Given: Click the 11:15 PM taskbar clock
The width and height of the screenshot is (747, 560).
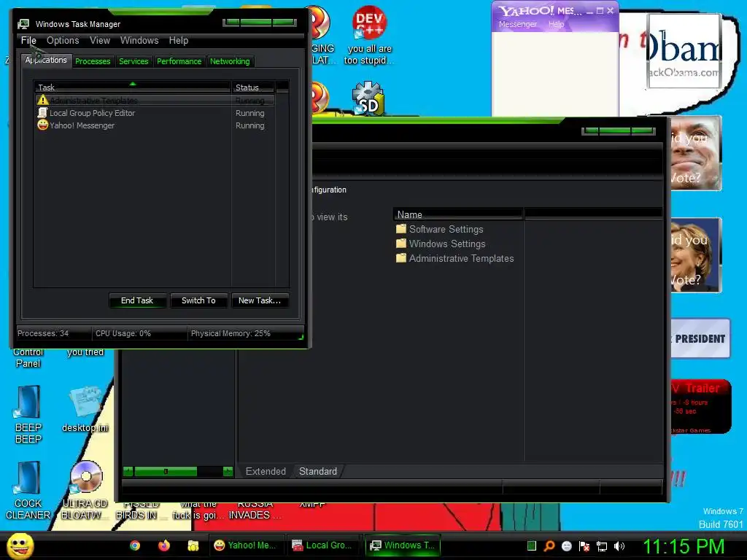Looking at the screenshot, I should [683, 546].
